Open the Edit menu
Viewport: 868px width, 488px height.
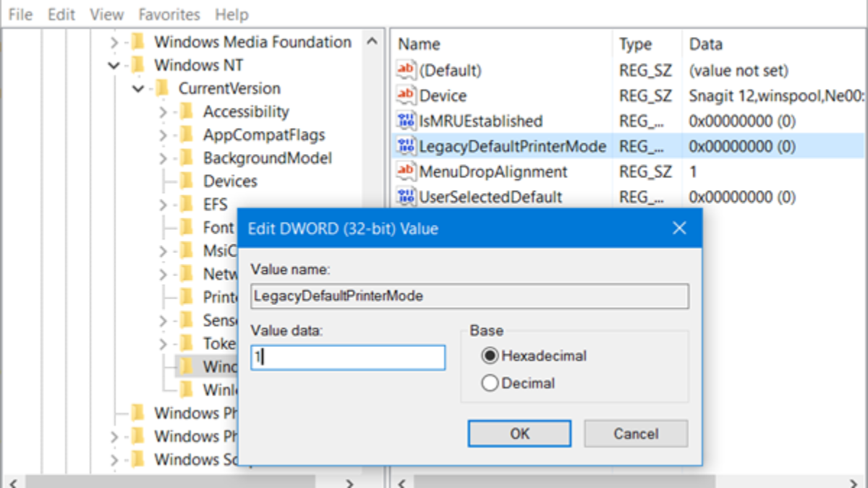pyautogui.click(x=61, y=14)
